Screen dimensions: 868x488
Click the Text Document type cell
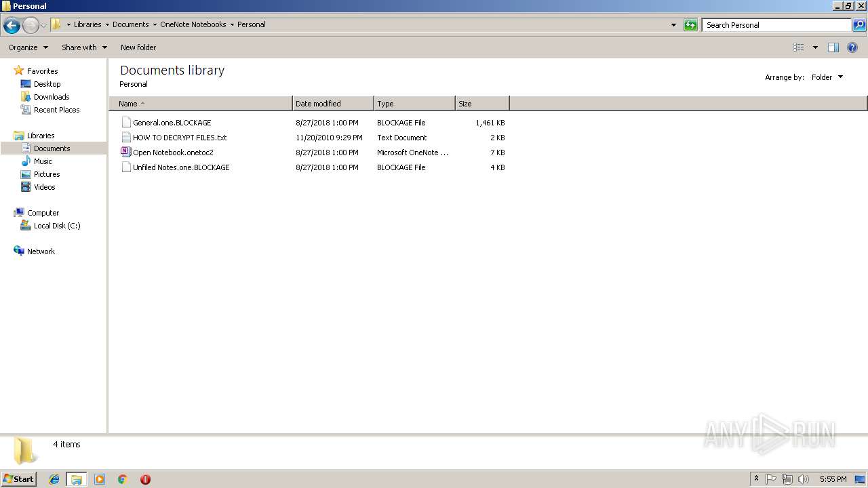(x=402, y=138)
